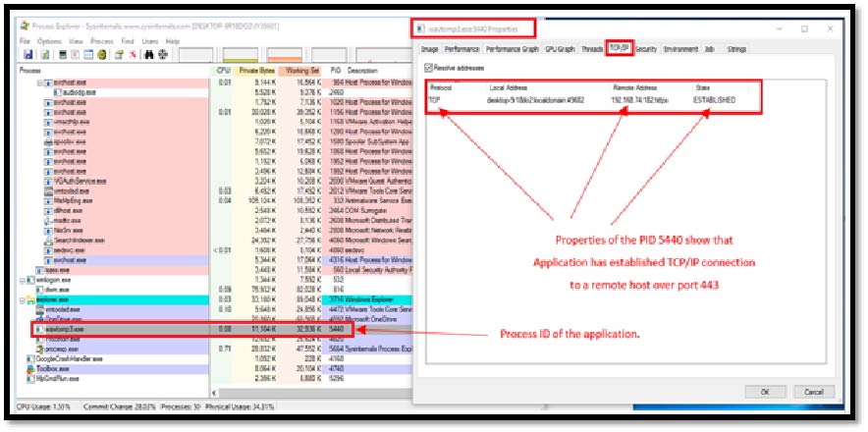Toggle the Resolve addresses checkbox

[427, 68]
